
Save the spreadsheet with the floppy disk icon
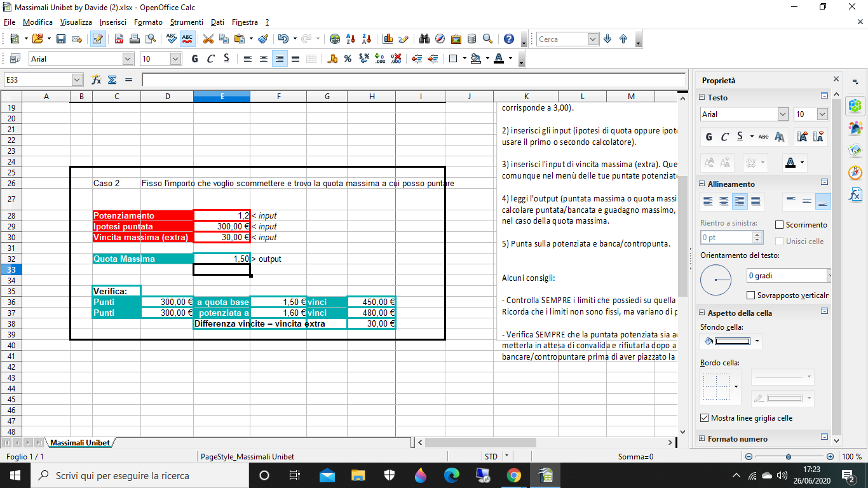coord(61,39)
